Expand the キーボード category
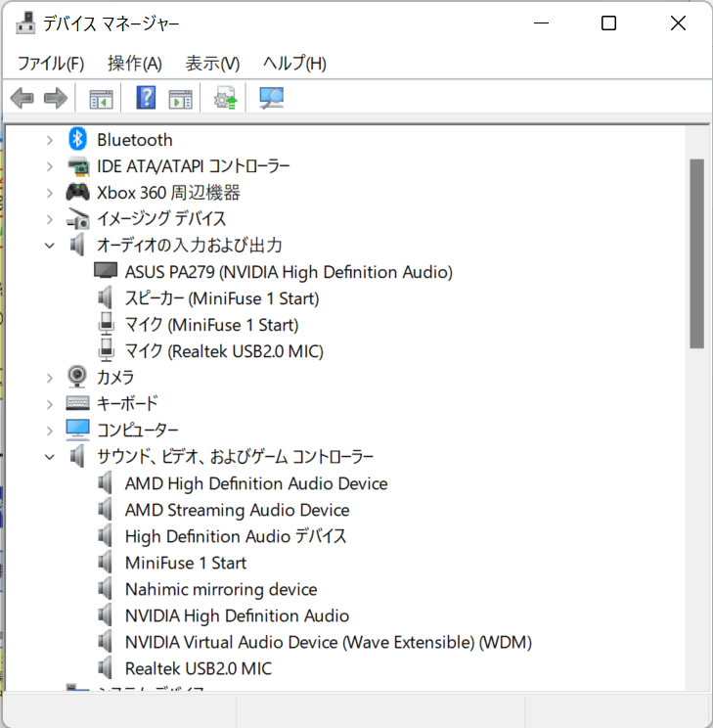Screen dimensions: 713x728 [x=50, y=404]
